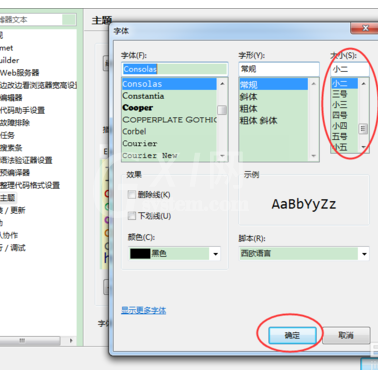Viewport: 378px width, 370px height.
Task: Select 整理代码格式设置 in preferences tree
Action: point(30,185)
